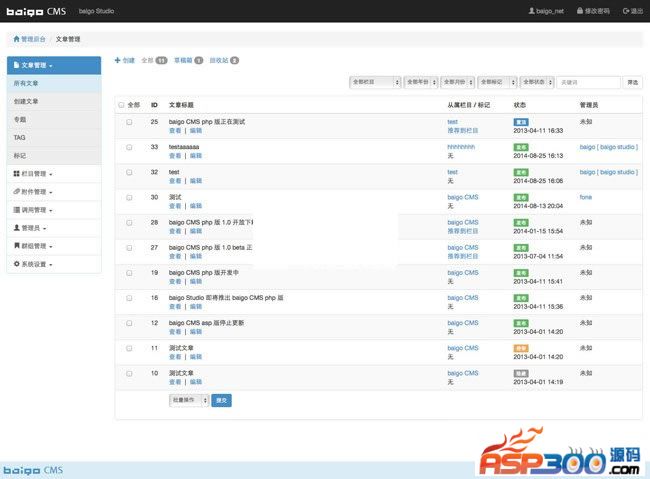Click 推荐到栏目 link in article 25 row
This screenshot has height=479, width=650.
tap(463, 131)
